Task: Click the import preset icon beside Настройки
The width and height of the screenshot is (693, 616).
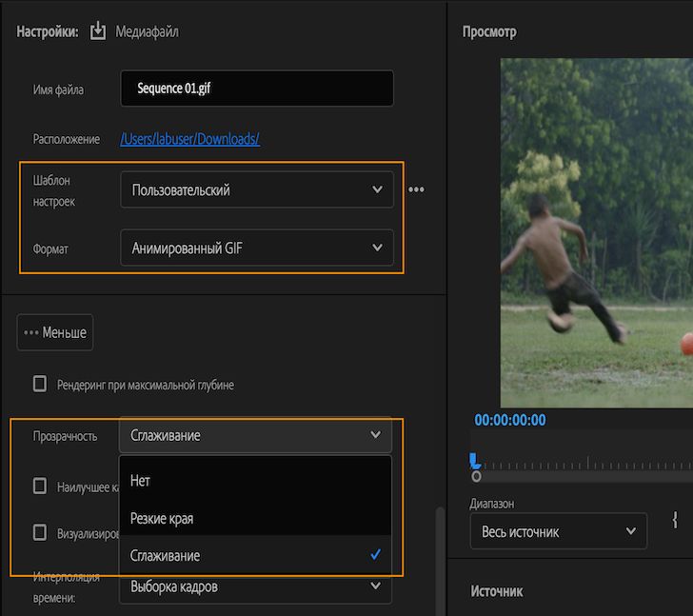Action: [x=98, y=31]
